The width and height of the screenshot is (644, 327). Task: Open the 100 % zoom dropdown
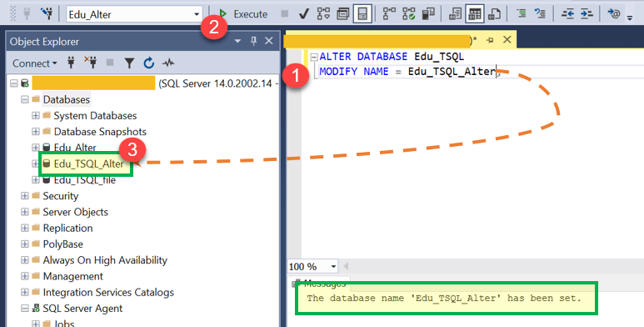pos(333,267)
